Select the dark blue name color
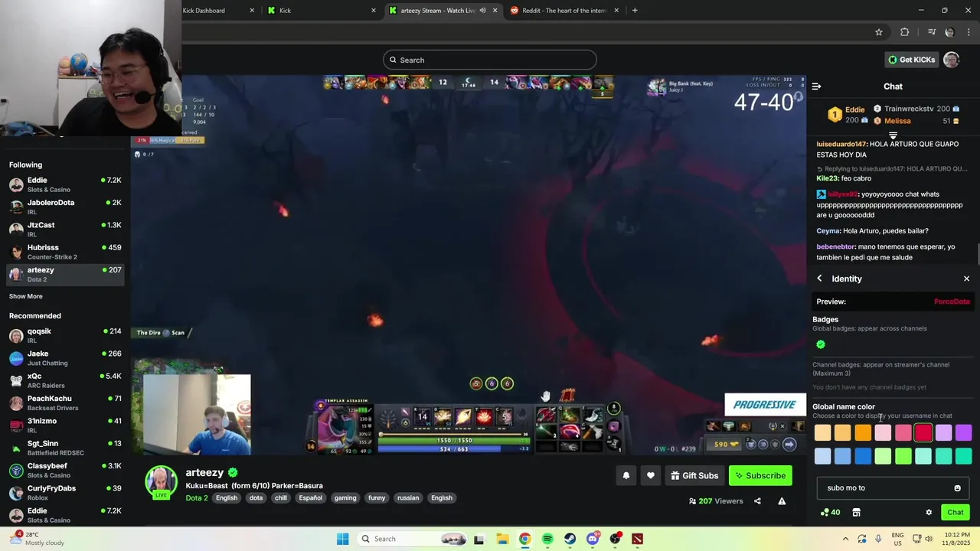This screenshot has width=980, height=551. tap(863, 457)
